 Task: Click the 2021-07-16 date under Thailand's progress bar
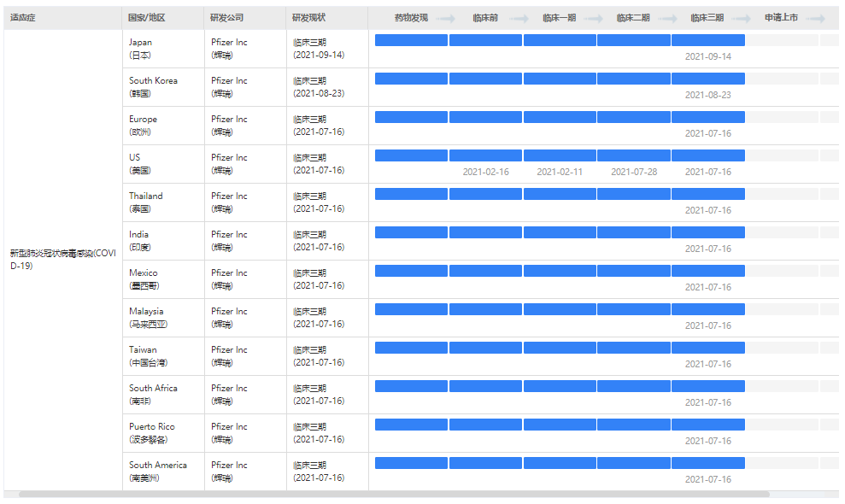(x=708, y=210)
